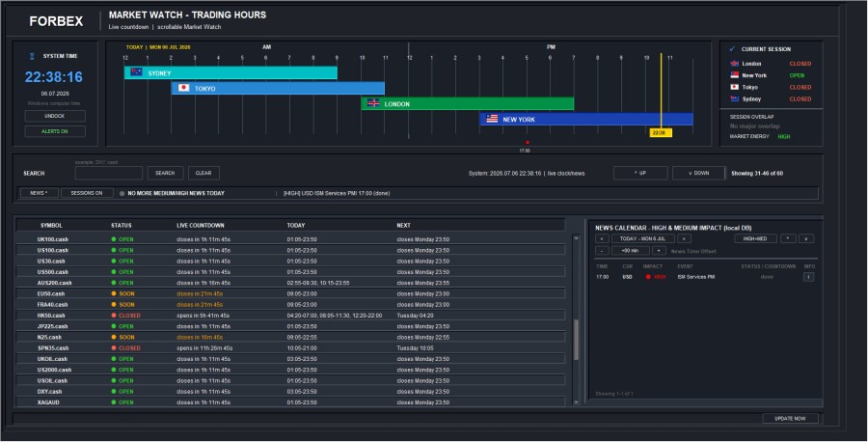Click the checkmark icon next to Current Session
Viewport: 868px width, 442px height.
(732, 49)
